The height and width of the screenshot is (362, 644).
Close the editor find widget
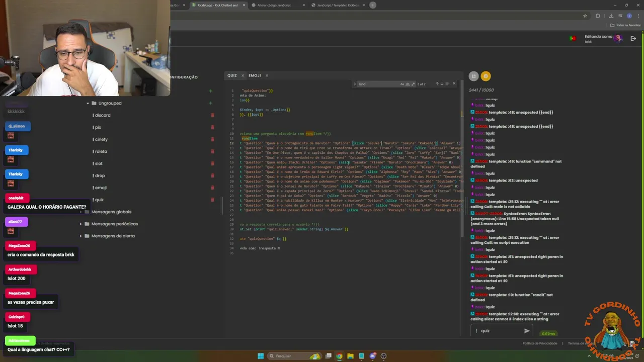pos(454,84)
